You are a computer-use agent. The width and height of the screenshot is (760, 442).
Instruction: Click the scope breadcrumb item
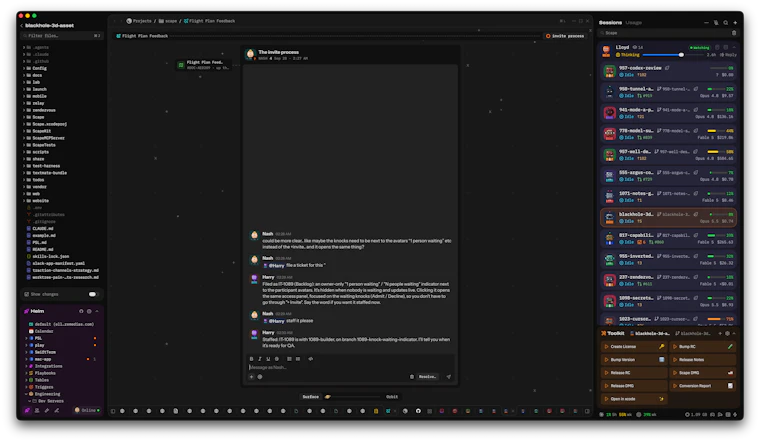click(168, 21)
